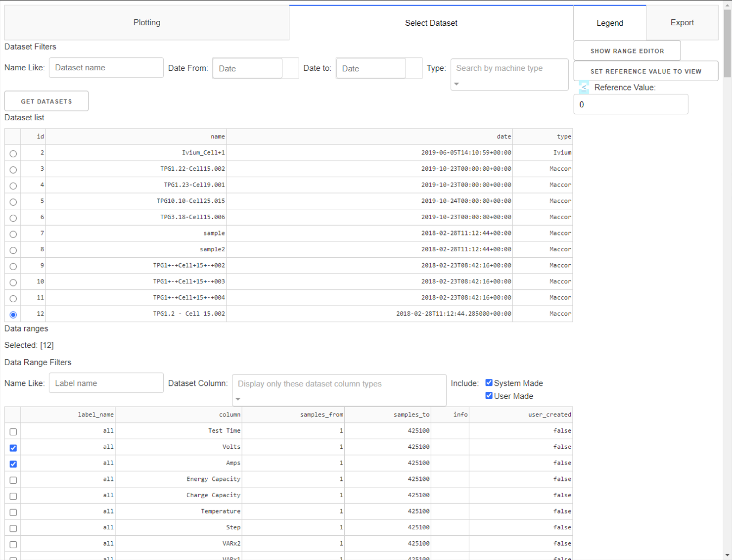Open the machine Type dropdown arrow
Screen dimensions: 732x560
(x=457, y=84)
